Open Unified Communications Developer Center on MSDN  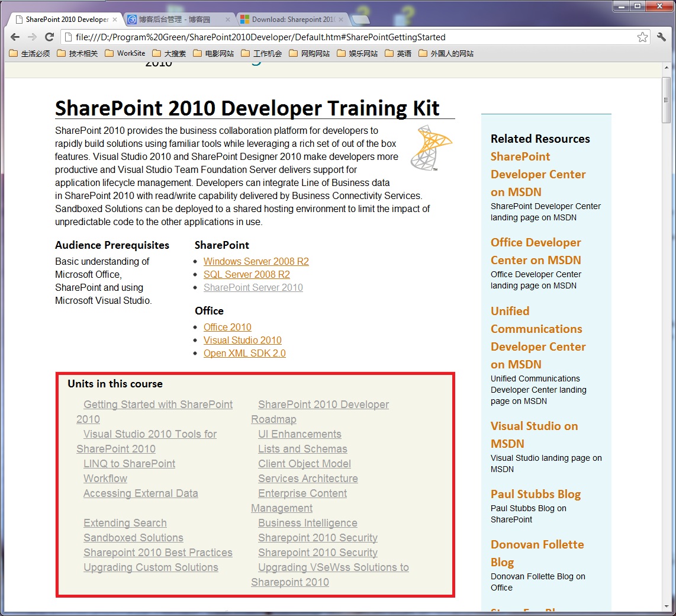[538, 338]
